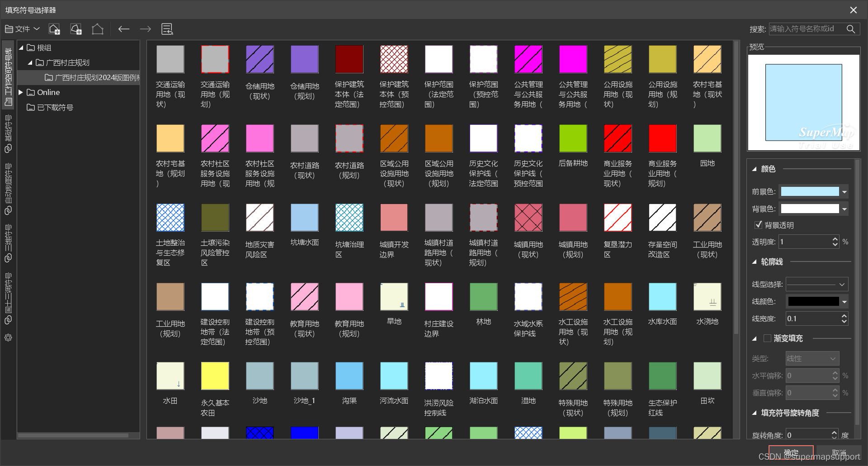This screenshot has height=466, width=868.
Task: Toggle the 背景透明 checkbox
Action: tap(758, 224)
